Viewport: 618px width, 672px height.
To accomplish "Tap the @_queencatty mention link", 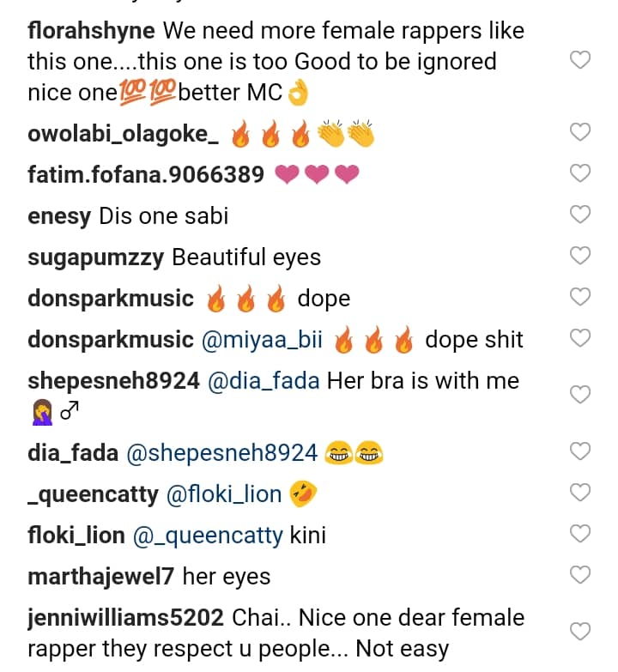I will [x=207, y=535].
